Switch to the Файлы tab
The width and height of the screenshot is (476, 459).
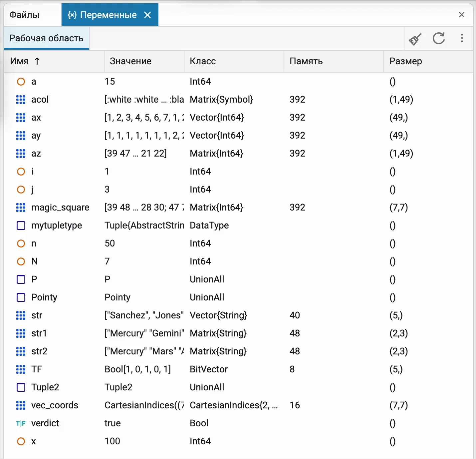24,15
